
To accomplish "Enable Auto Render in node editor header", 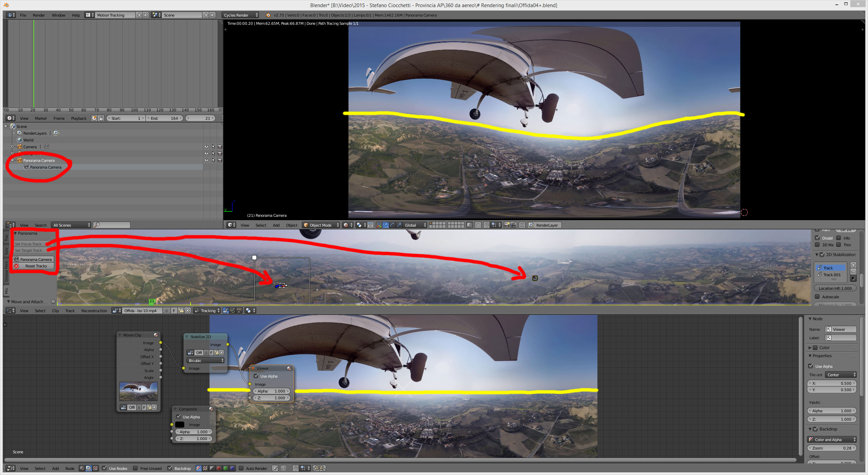I will pos(241,469).
